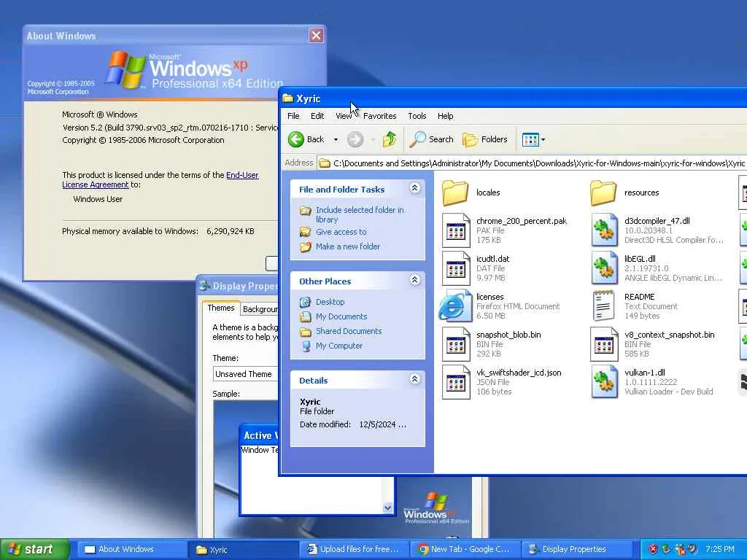Open the Favorites menu
The width and height of the screenshot is (747, 560).
click(379, 116)
